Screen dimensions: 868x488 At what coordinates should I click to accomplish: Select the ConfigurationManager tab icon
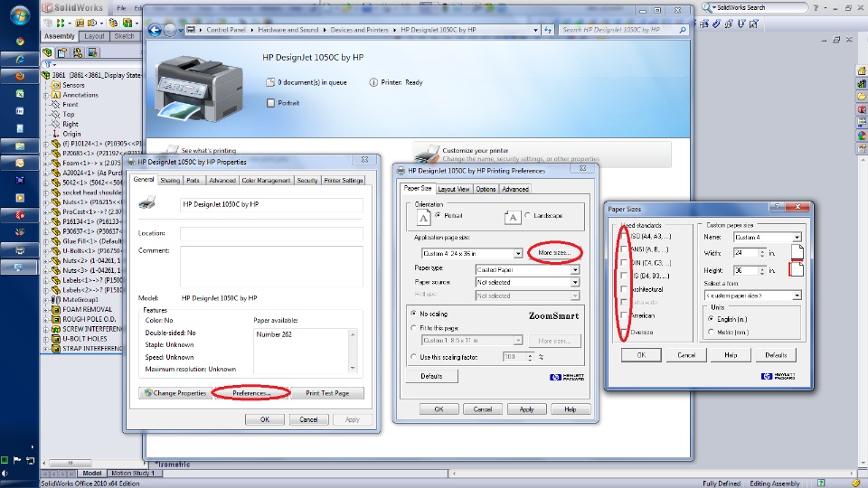point(77,52)
